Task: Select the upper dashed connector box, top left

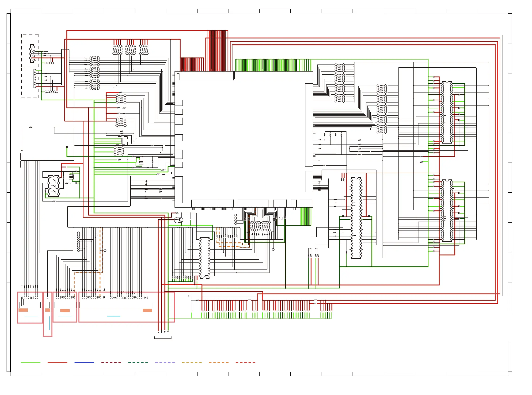Action: coord(30,50)
